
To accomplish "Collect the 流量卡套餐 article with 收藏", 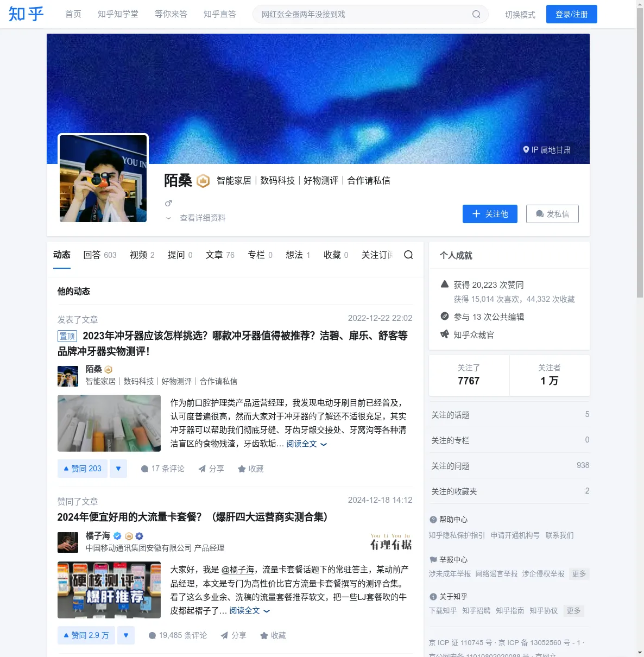I will point(273,635).
